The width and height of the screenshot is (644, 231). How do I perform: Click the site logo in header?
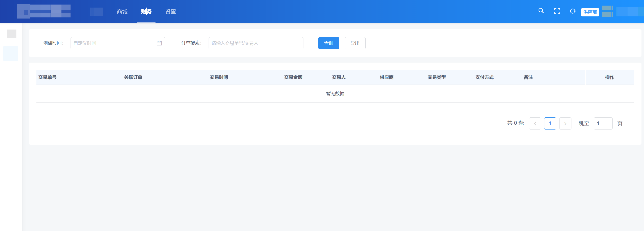point(43,11)
